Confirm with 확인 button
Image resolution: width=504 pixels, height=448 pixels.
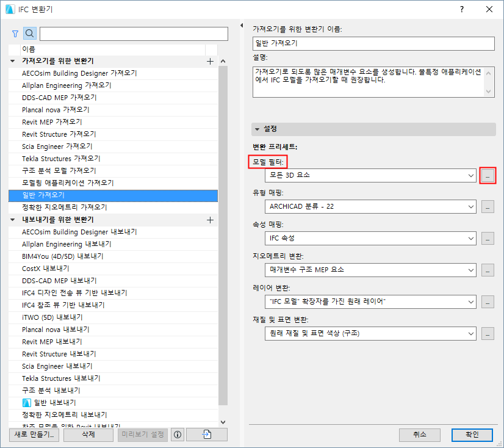(472, 435)
